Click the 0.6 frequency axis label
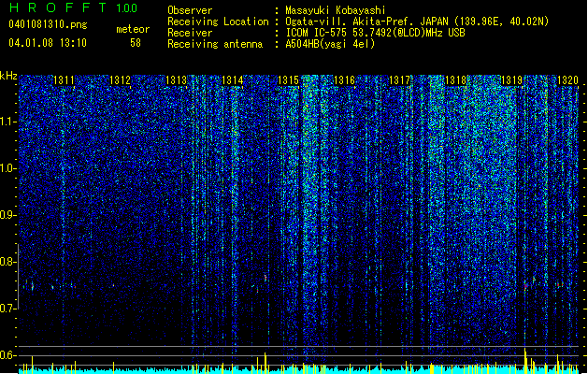Image resolution: width=588 pixels, height=374 pixels. 8,355
